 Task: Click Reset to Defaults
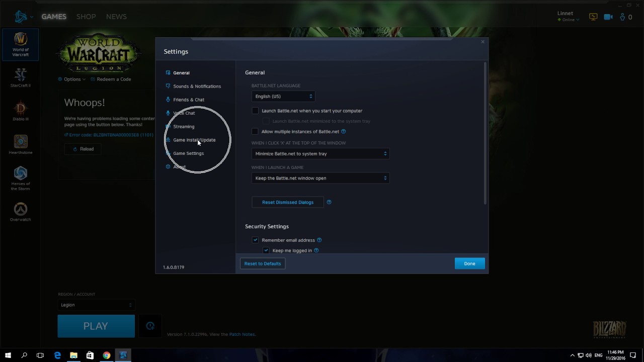[x=263, y=263]
